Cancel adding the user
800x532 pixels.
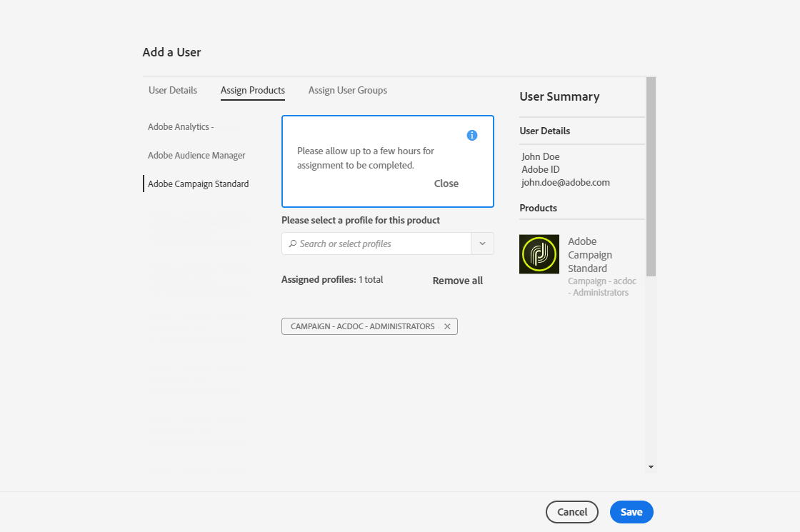(572, 511)
